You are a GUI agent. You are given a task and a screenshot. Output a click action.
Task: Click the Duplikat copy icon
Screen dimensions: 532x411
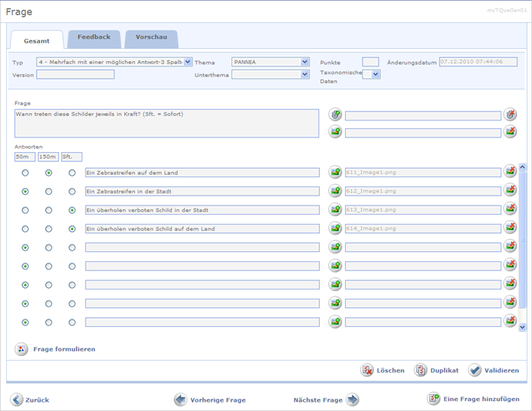(x=421, y=370)
